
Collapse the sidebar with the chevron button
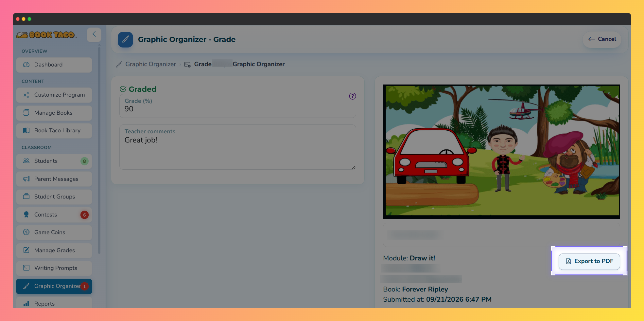(94, 34)
